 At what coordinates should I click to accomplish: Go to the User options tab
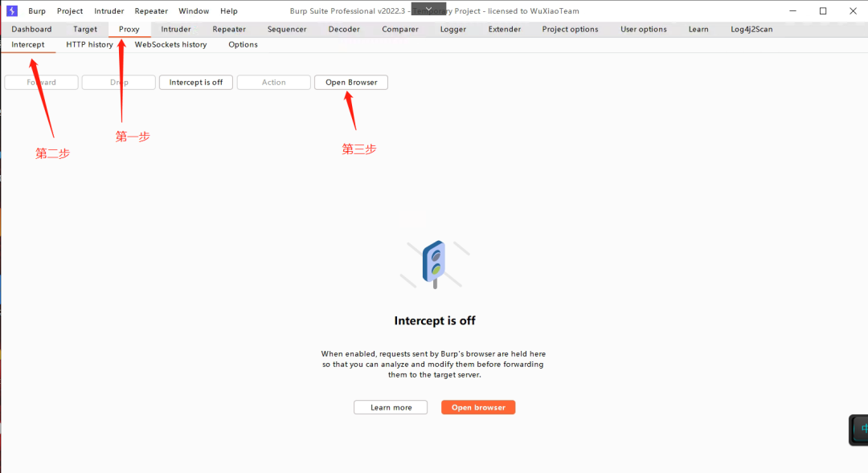coord(643,30)
